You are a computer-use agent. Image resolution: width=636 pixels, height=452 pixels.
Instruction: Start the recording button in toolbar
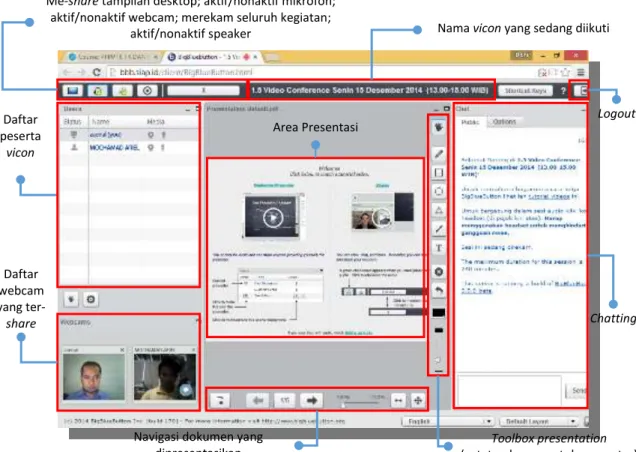147,90
